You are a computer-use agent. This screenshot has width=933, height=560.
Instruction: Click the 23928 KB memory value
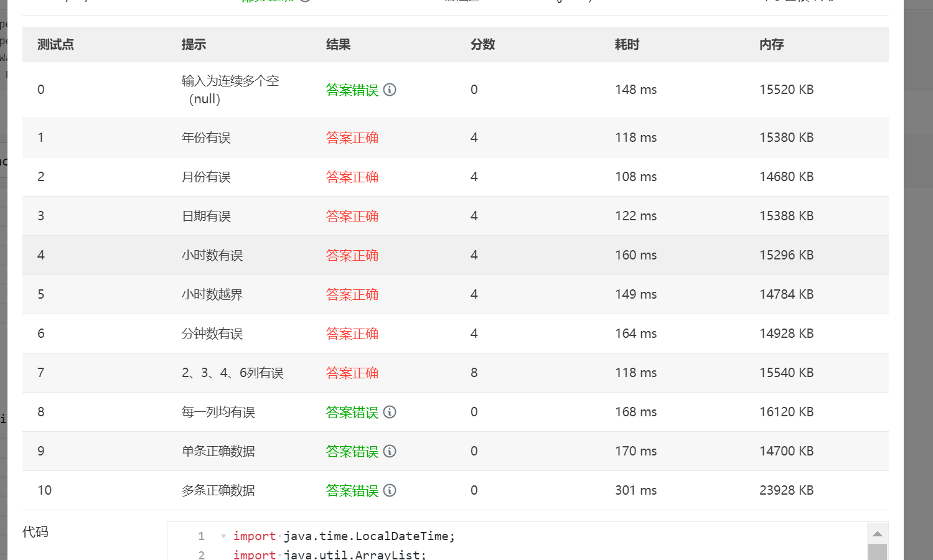787,490
